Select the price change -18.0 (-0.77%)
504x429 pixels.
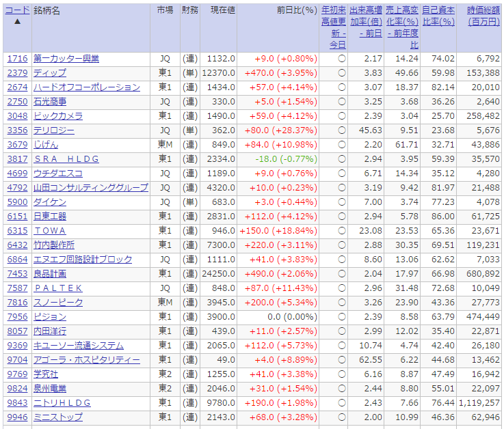coord(286,159)
